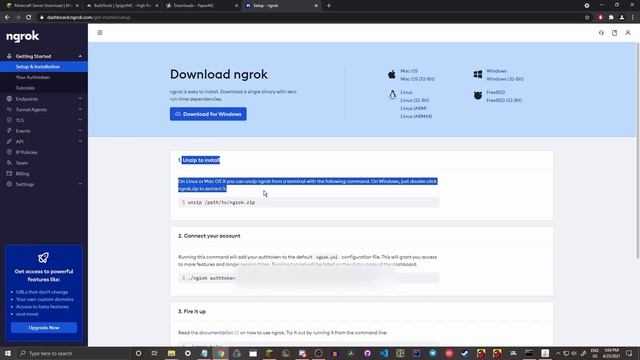Screen dimensions: 640x360
Task: Expand the API sidebar section
Action: [80, 141]
